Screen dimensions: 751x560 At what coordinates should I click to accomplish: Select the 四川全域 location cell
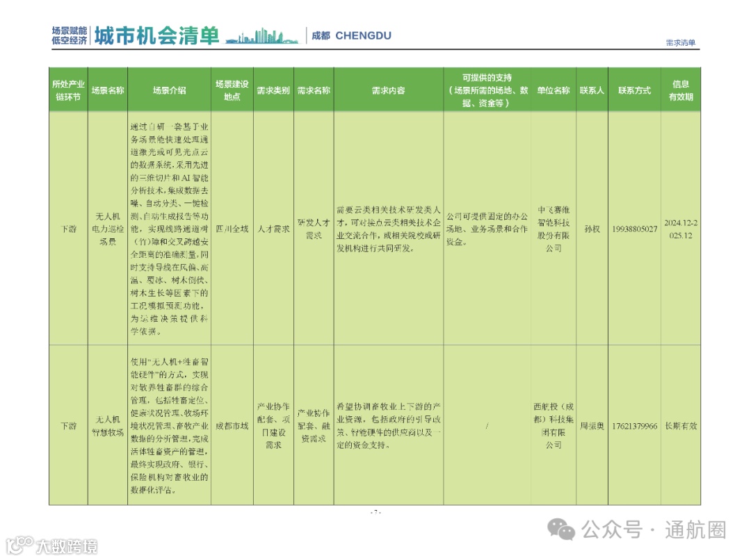pyautogui.click(x=232, y=229)
